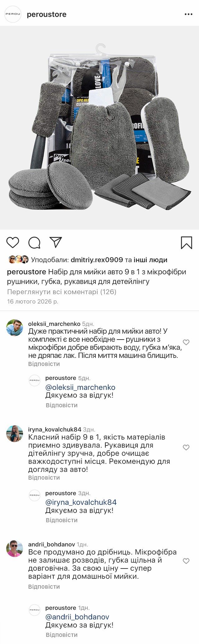Reply to andrii_bohdanov's comment
Image resolution: width=199 pixels, height=644 pixels.
44,587
